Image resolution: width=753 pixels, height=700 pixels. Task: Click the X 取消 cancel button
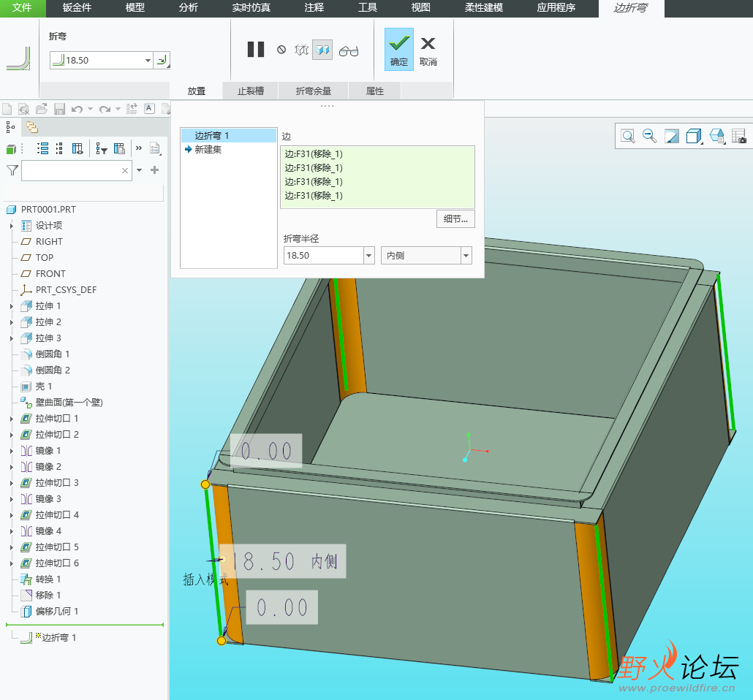click(x=428, y=50)
